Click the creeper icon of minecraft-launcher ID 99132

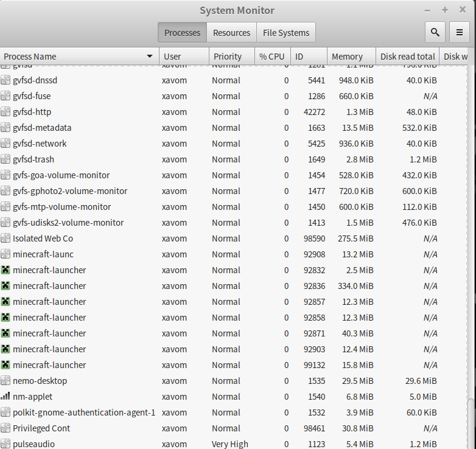point(5,365)
